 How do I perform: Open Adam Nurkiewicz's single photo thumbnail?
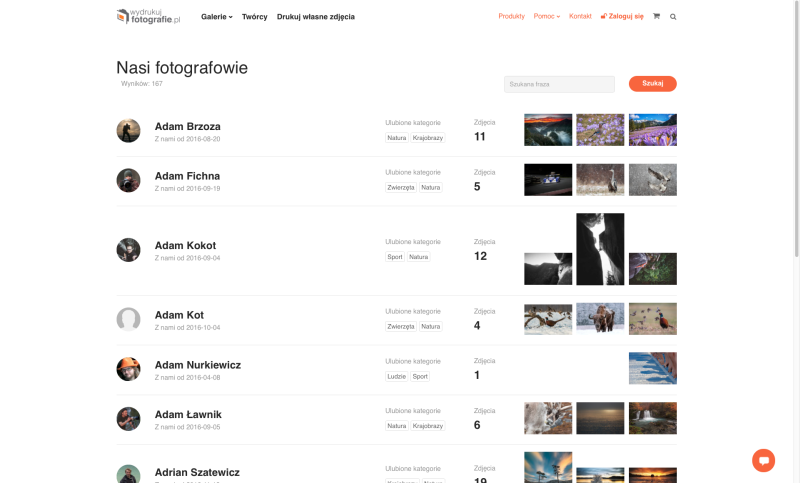(653, 368)
